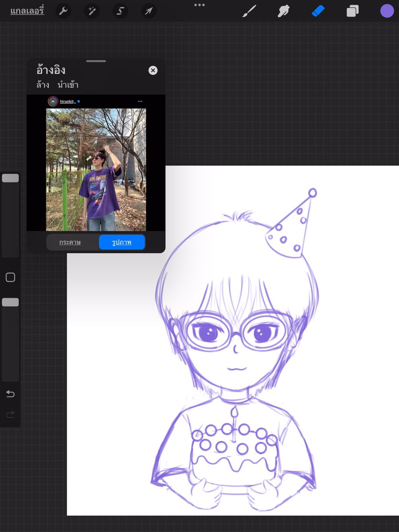Click ล้าง to clear the reference
Viewport: 399px width, 532px height.
pos(43,85)
